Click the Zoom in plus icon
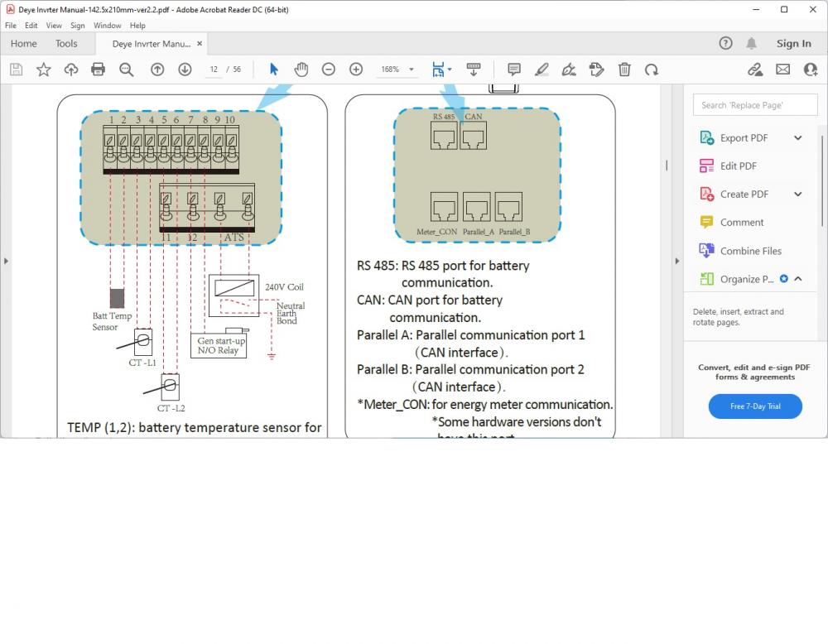 (x=356, y=70)
